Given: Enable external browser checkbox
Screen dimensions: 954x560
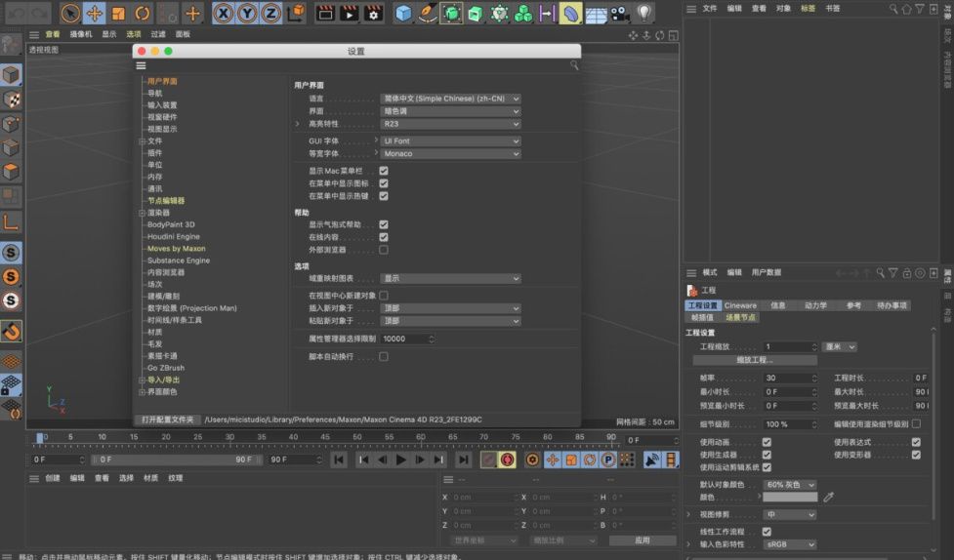Looking at the screenshot, I should [384, 250].
